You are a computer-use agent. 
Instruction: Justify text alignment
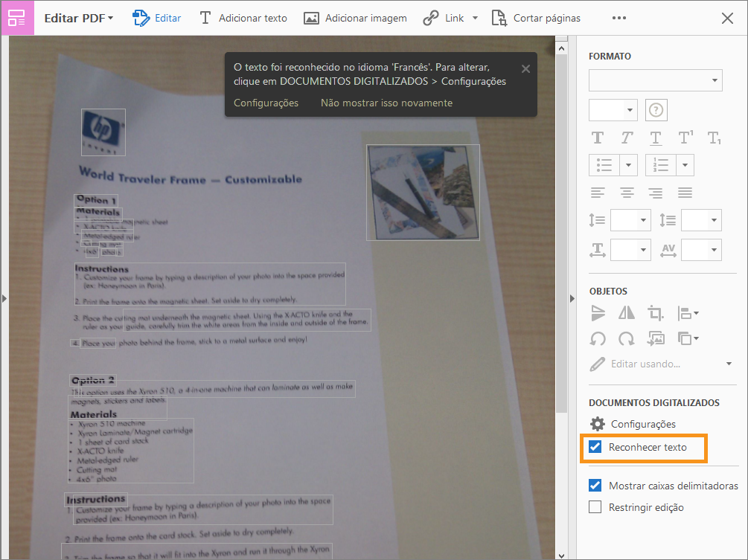(685, 193)
